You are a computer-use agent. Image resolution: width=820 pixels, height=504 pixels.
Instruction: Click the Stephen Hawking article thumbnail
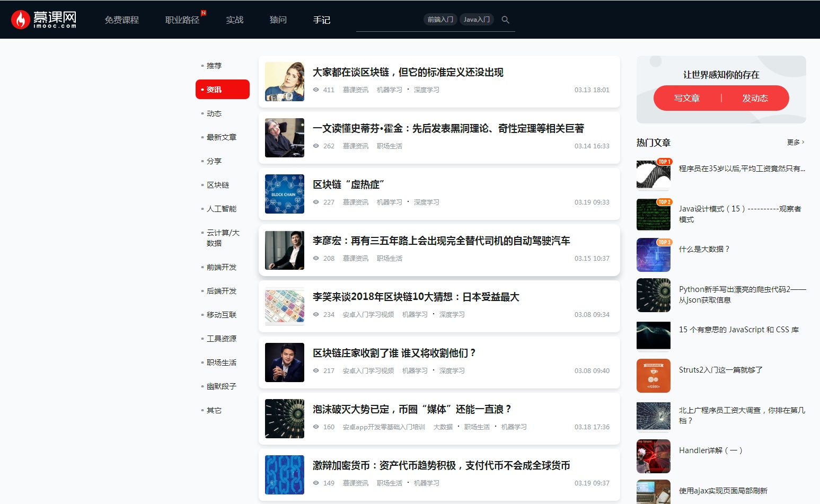point(284,138)
